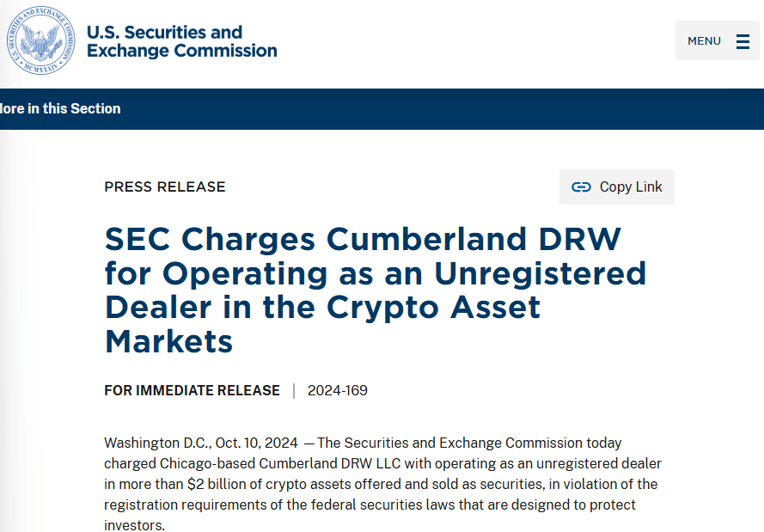Screen dimensions: 764x532
Task: Click the chain link icon beside Copy Link
Action: (581, 187)
